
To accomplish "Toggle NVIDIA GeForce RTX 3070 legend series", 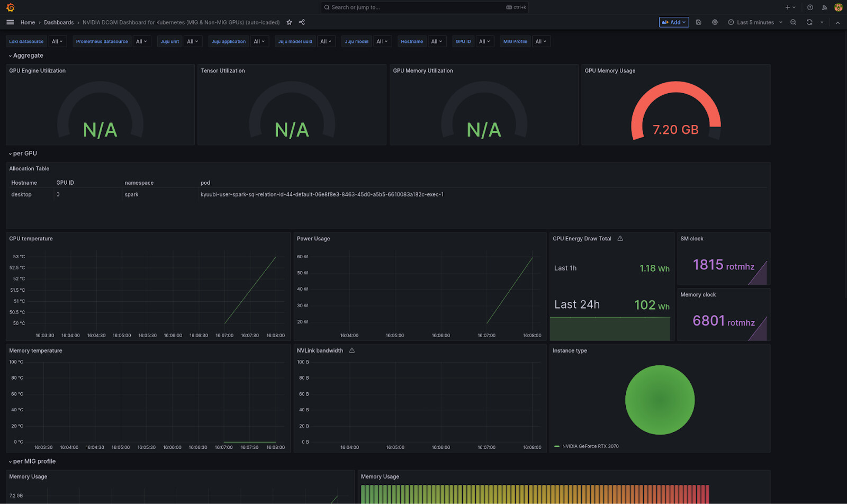I will pos(590,446).
